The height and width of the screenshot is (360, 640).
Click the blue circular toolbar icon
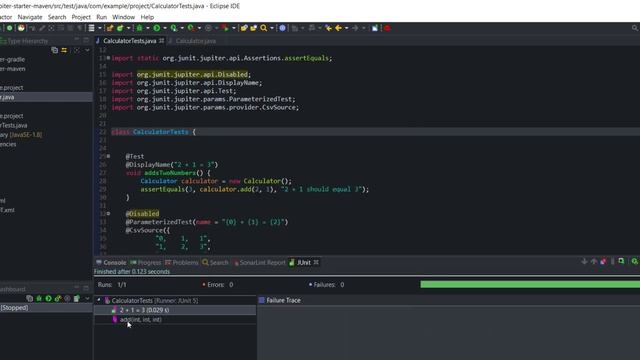(x=282, y=28)
